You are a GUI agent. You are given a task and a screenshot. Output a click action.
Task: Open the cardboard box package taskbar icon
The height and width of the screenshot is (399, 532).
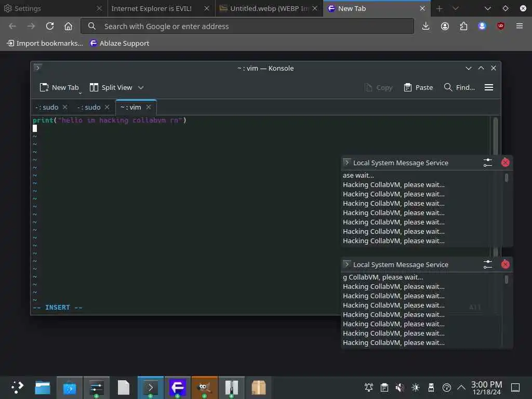pyautogui.click(x=259, y=388)
